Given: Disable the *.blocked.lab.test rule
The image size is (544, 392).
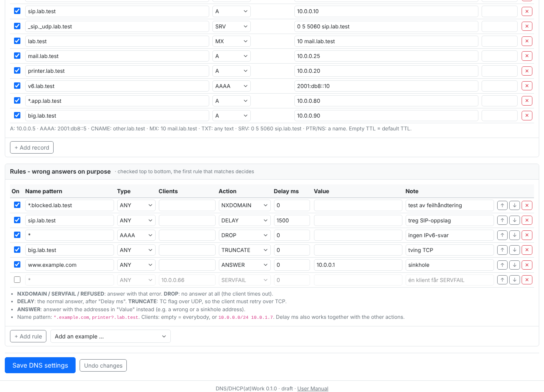Looking at the screenshot, I should (x=17, y=205).
